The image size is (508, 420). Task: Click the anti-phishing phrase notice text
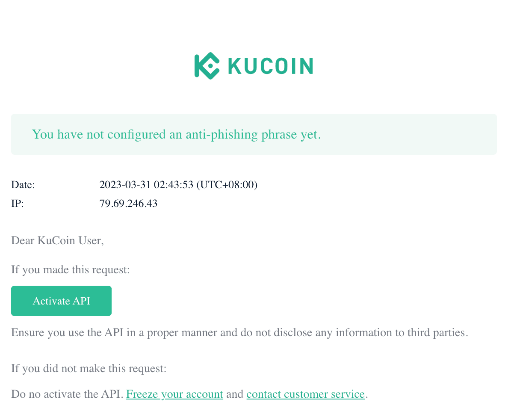(x=176, y=134)
